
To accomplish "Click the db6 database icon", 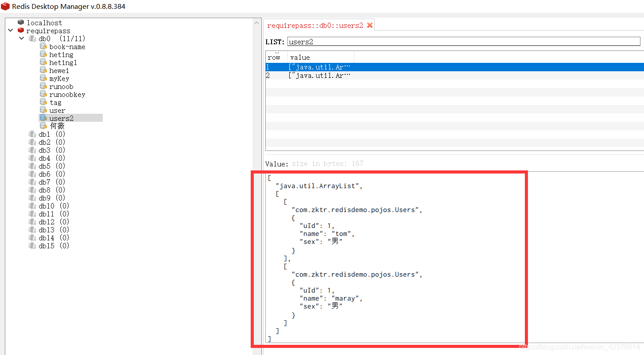I will point(32,174).
